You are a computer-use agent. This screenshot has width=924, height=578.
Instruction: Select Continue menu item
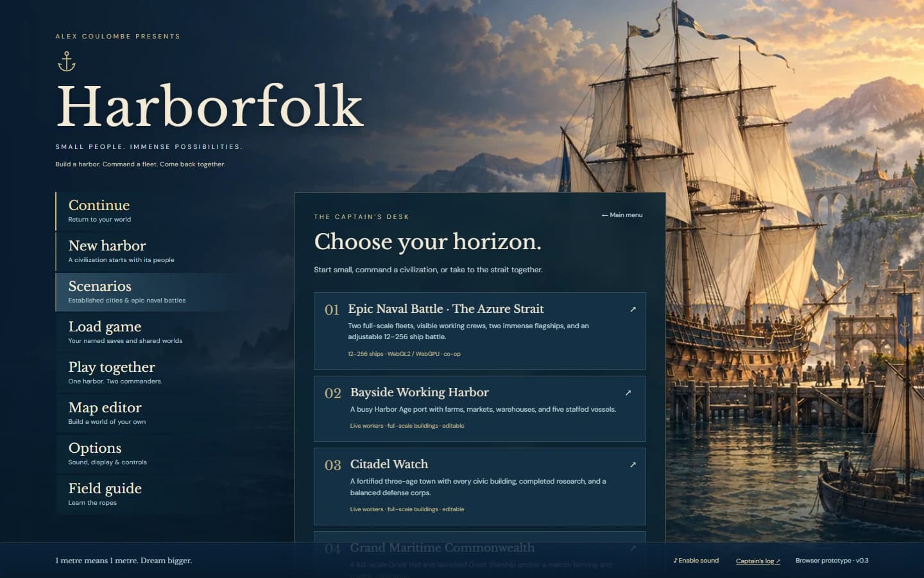(151, 211)
